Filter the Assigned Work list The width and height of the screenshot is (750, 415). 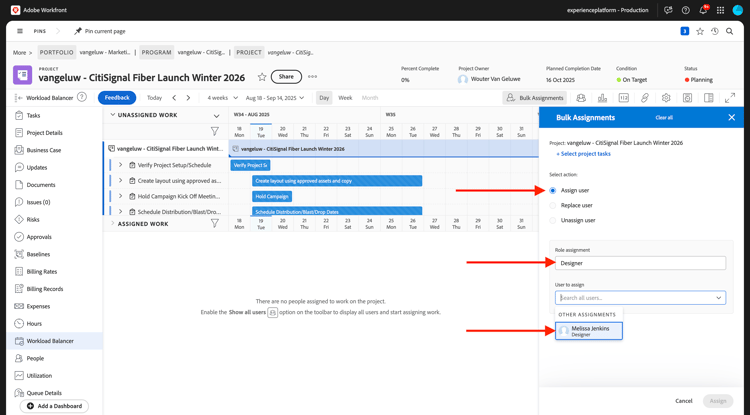215,223
